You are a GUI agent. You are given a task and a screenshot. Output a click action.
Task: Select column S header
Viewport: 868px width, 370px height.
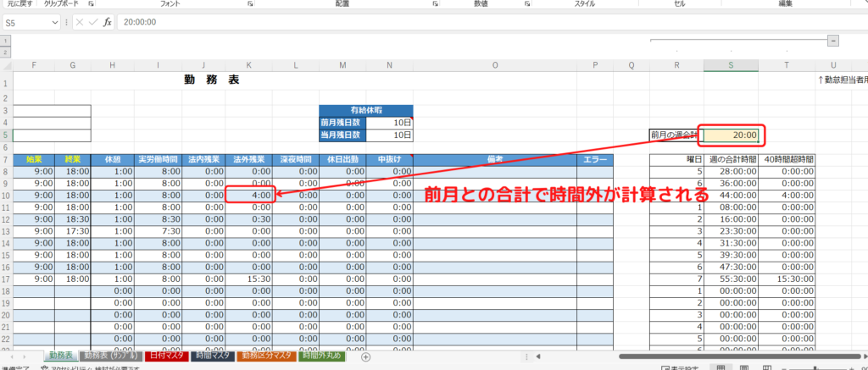[731, 65]
